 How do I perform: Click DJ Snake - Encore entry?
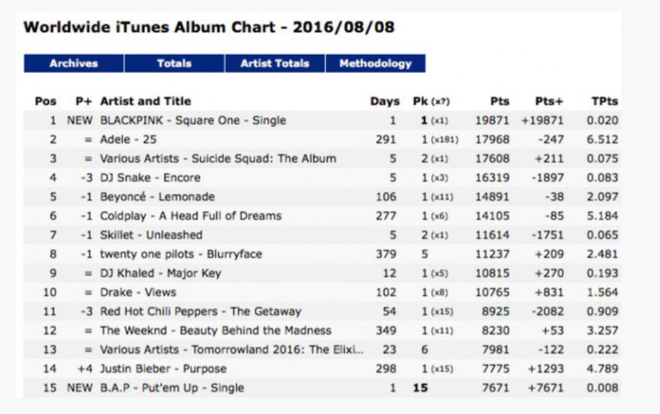(150, 178)
